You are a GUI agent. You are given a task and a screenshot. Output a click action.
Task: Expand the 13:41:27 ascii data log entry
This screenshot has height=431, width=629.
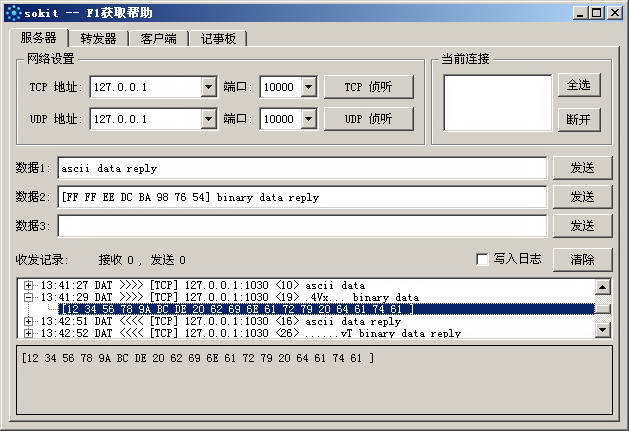pyautogui.click(x=28, y=285)
